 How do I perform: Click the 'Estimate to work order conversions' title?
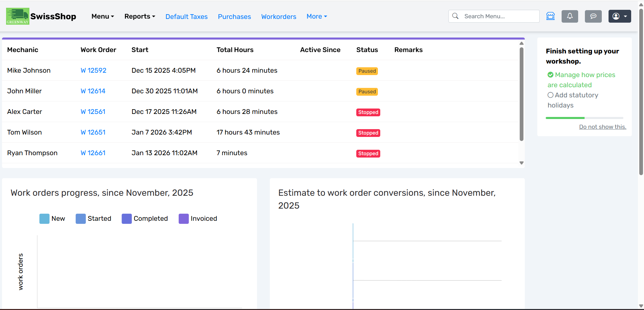387,199
